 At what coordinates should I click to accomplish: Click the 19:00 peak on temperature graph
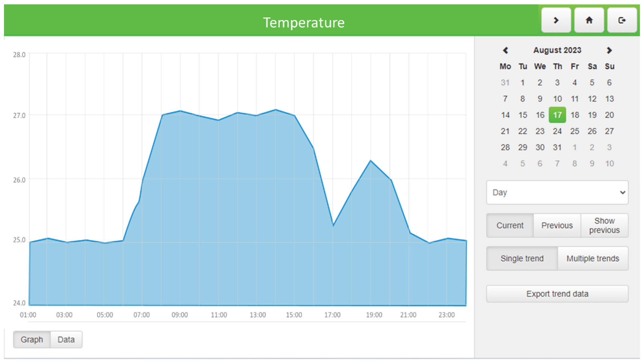tap(370, 161)
